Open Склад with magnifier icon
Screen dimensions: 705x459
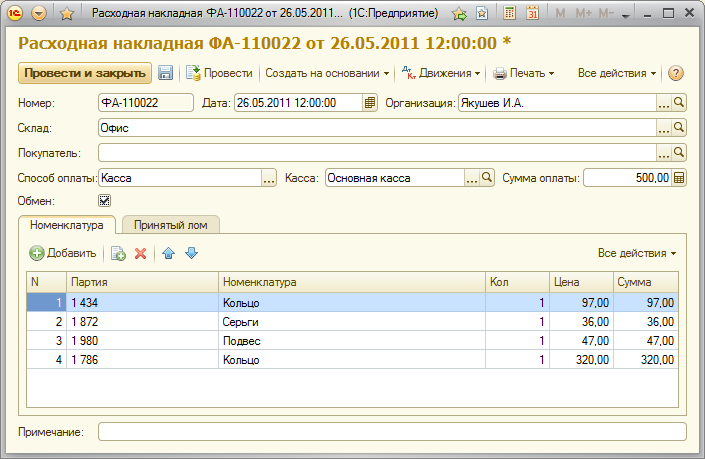click(679, 128)
